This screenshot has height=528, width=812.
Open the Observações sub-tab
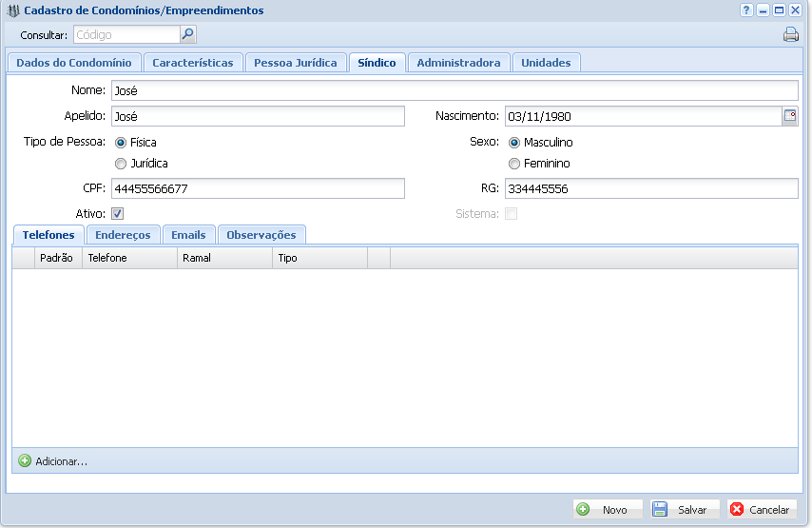[261, 235]
